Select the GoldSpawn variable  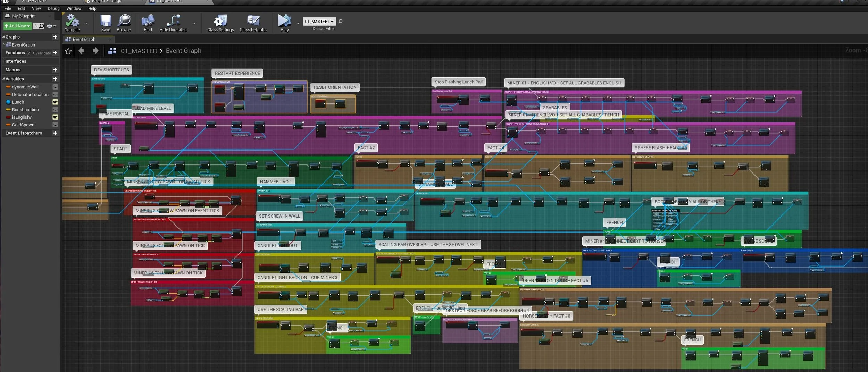pos(23,125)
